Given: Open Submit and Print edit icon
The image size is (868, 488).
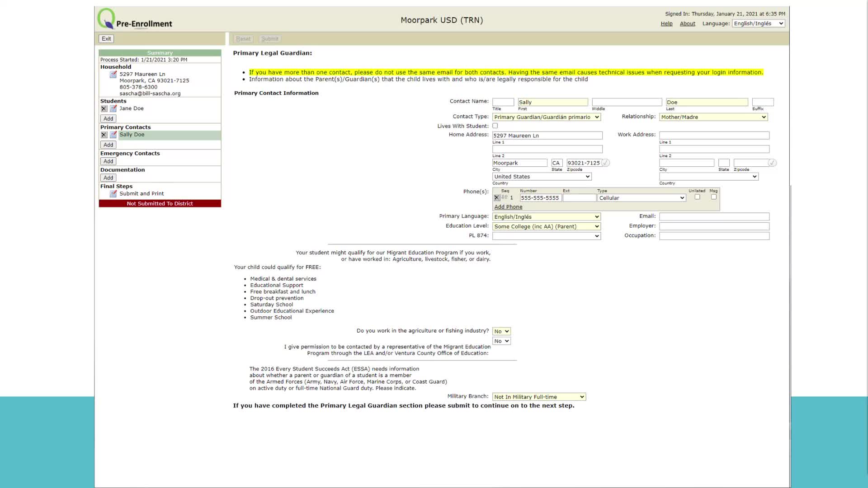Looking at the screenshot, I should pos(113,194).
